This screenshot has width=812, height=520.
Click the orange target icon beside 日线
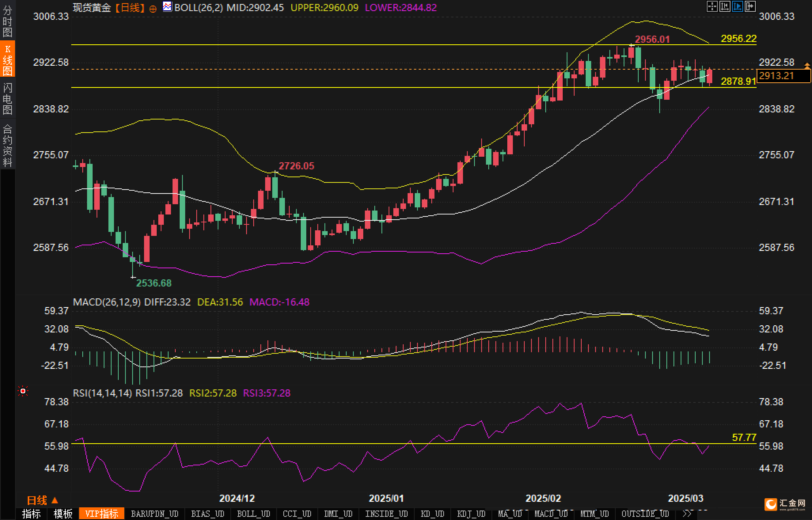click(x=153, y=9)
